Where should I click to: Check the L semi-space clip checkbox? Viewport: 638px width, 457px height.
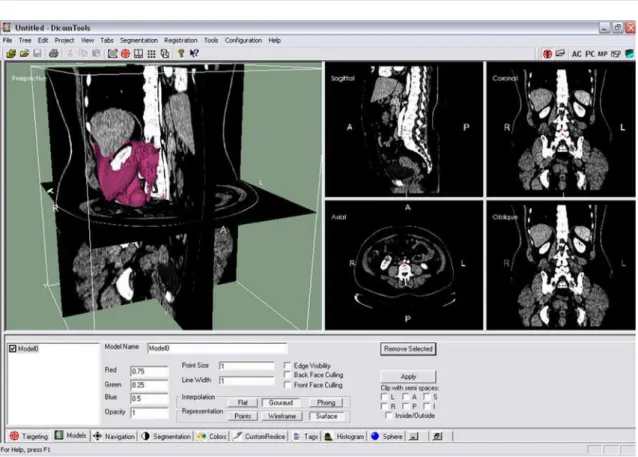point(384,396)
